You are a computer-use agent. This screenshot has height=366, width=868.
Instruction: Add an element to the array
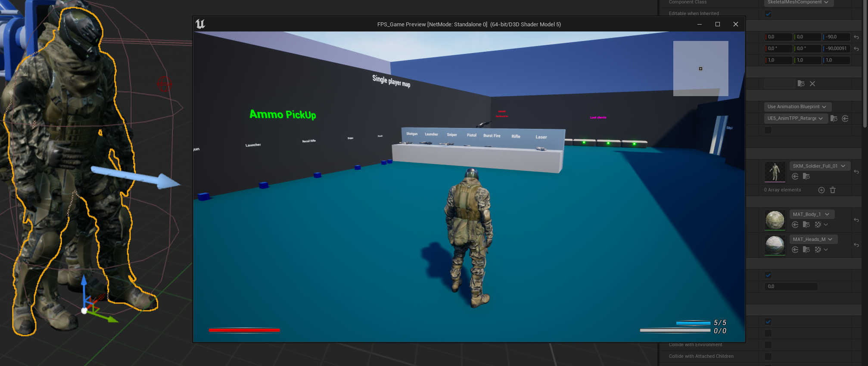[821, 190]
